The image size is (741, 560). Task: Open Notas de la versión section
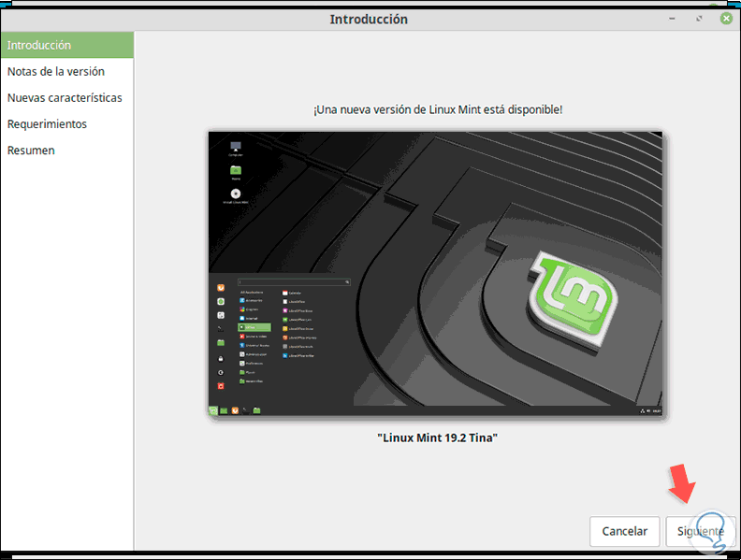pos(67,71)
